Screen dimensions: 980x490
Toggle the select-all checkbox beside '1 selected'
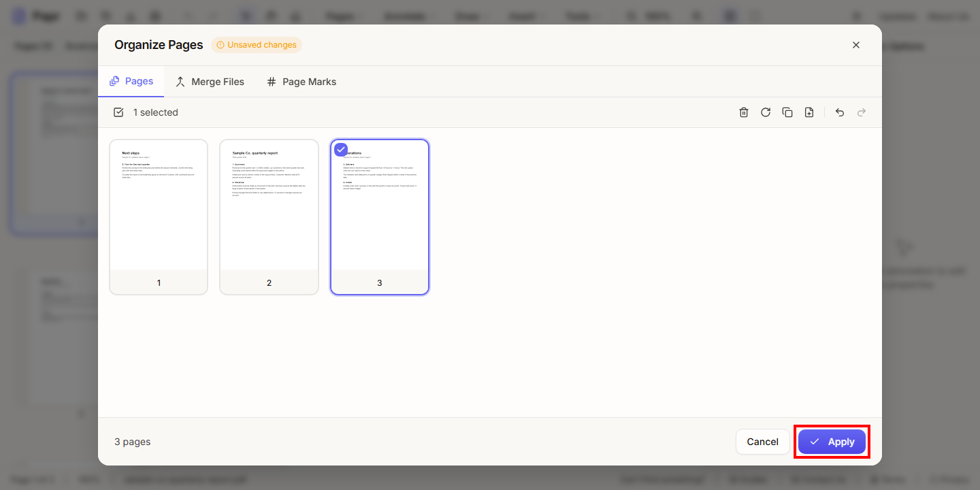coord(118,112)
